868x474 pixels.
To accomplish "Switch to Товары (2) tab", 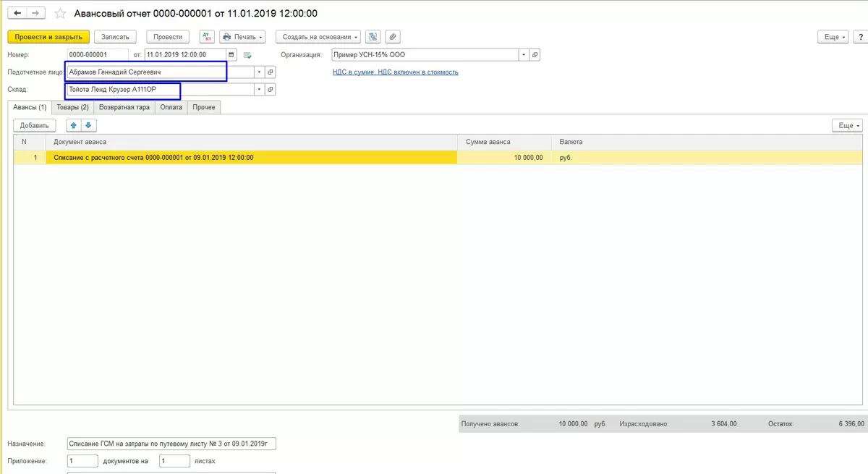I will [x=73, y=107].
